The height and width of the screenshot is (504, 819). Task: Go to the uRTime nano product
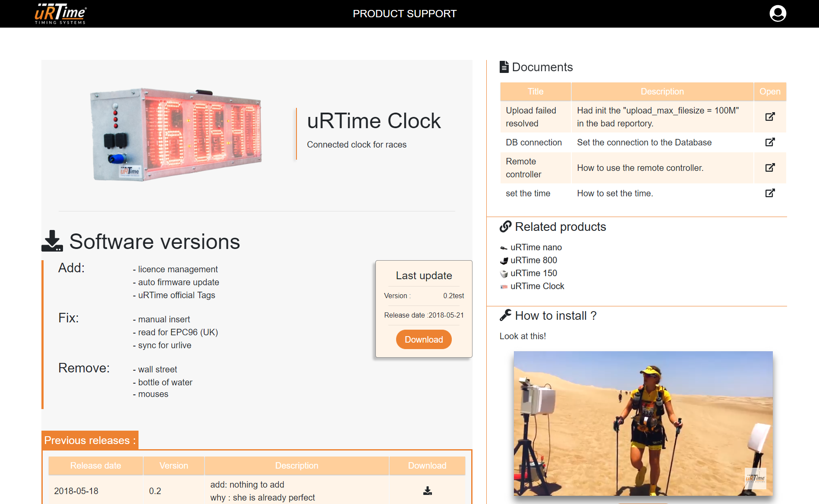click(x=536, y=247)
